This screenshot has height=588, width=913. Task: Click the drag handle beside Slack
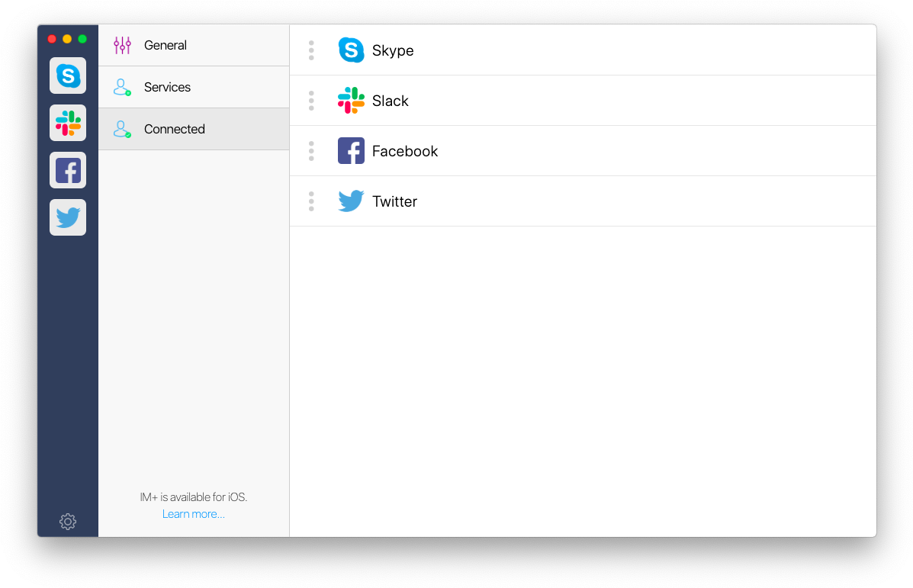click(311, 101)
